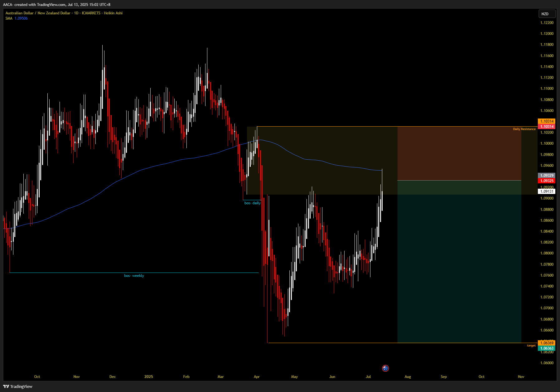Click the Sep label on the time axis
The height and width of the screenshot is (392, 560).
[444, 377]
